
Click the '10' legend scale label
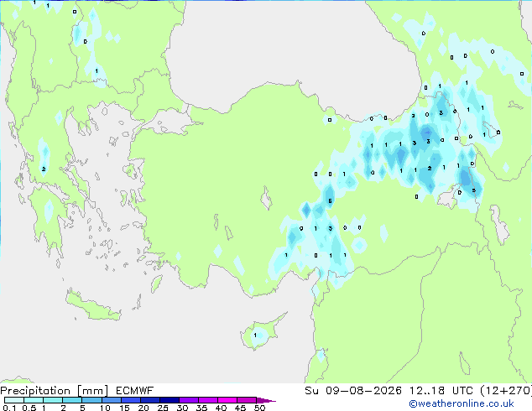(x=105, y=408)
